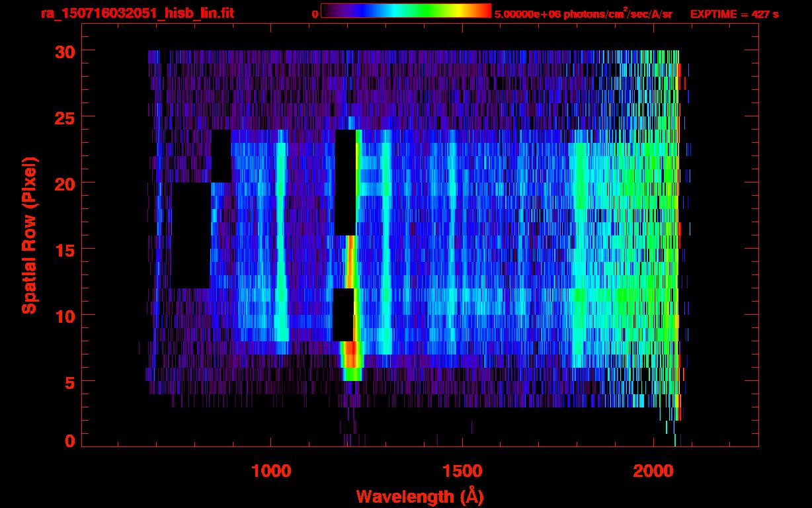Click the spatial row tick label 5
812x508 pixels.
pyautogui.click(x=70, y=381)
